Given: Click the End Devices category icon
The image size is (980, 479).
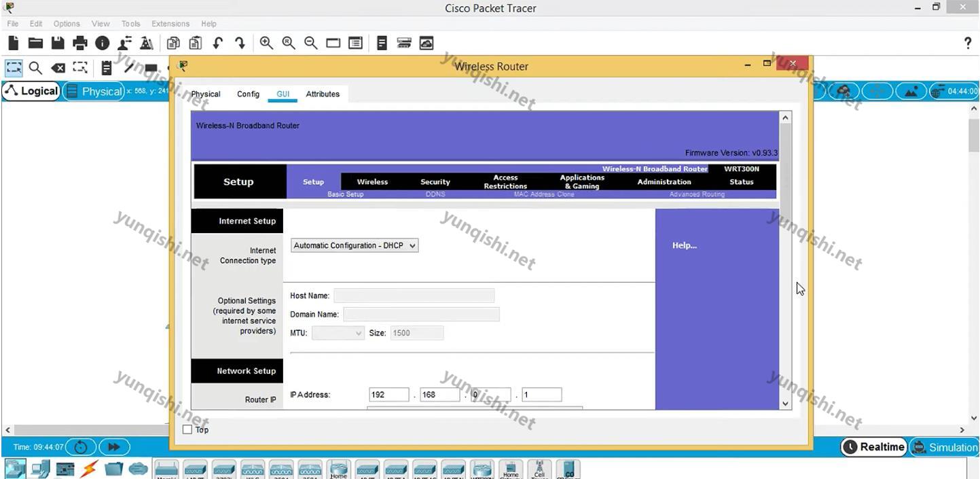Looking at the screenshot, I should (40, 469).
